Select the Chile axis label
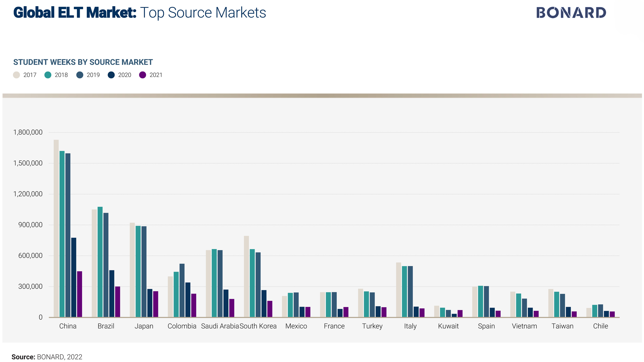Image resolution: width=644 pixels, height=362 pixels. (601, 326)
